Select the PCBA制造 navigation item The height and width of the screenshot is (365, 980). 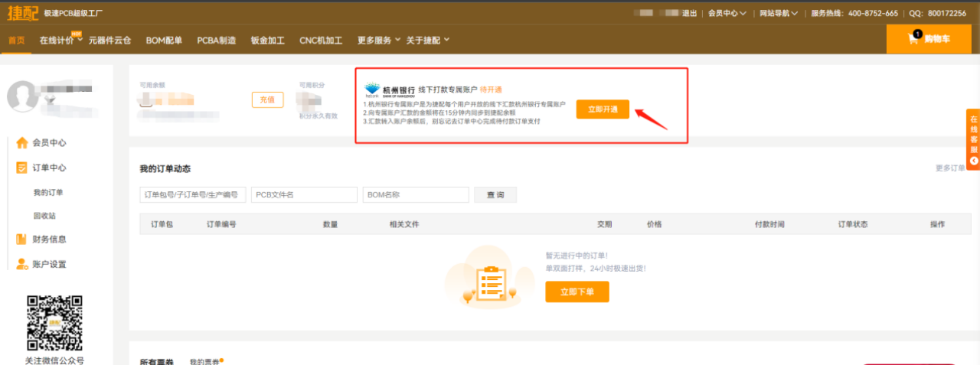click(217, 40)
